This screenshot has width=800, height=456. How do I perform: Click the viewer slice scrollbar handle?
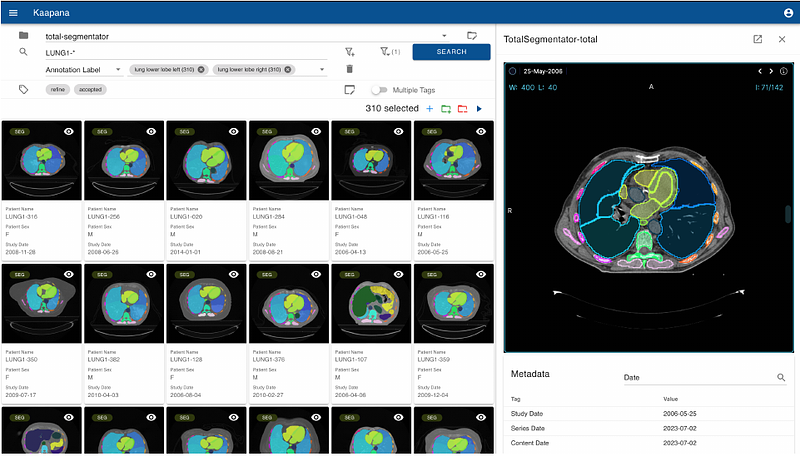(x=788, y=214)
